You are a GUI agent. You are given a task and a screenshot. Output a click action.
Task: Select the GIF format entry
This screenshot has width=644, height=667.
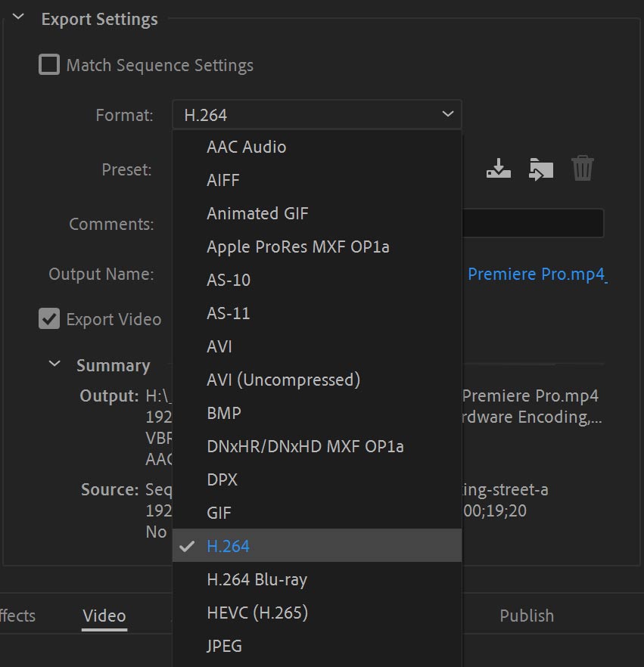click(316, 513)
